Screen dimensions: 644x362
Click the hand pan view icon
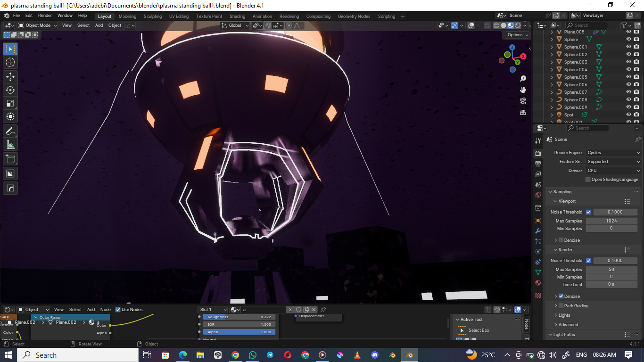click(523, 90)
